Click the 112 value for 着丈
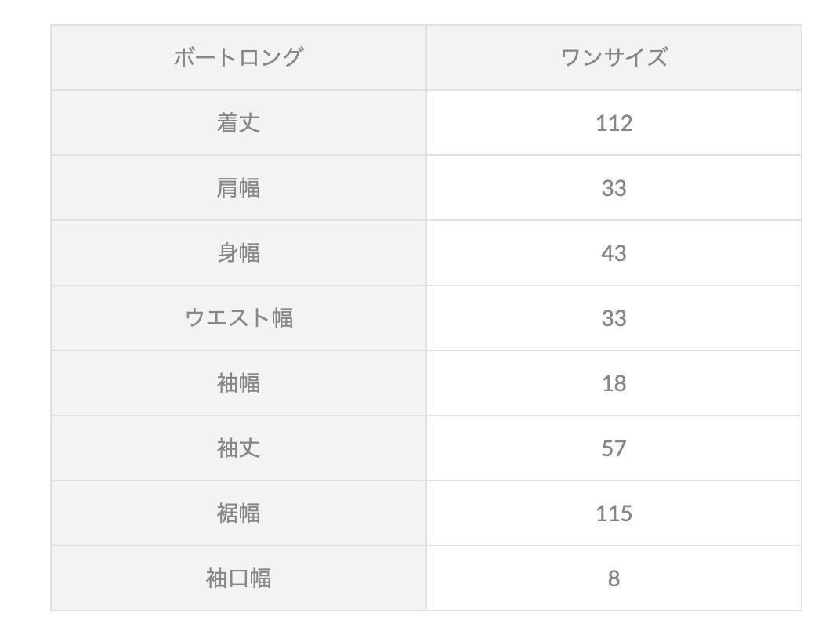840x638 pixels. tap(614, 123)
